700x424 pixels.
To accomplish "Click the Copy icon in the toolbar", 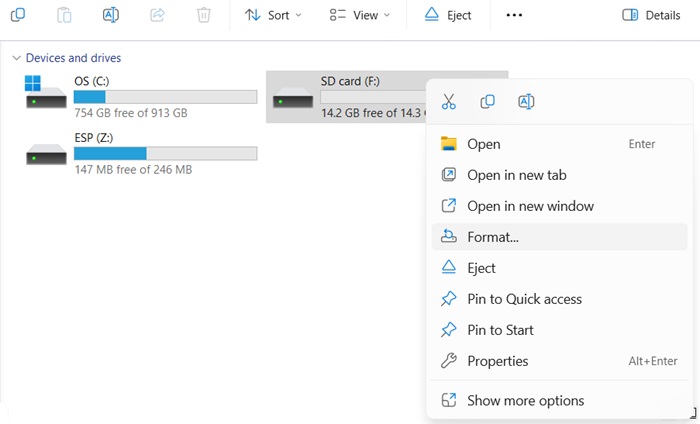I will pos(18,15).
